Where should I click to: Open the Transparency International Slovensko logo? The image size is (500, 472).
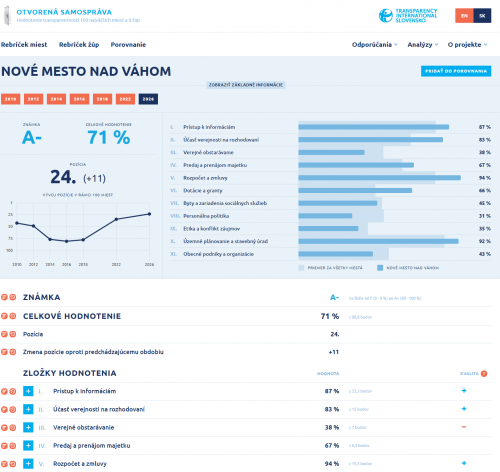[x=408, y=15]
